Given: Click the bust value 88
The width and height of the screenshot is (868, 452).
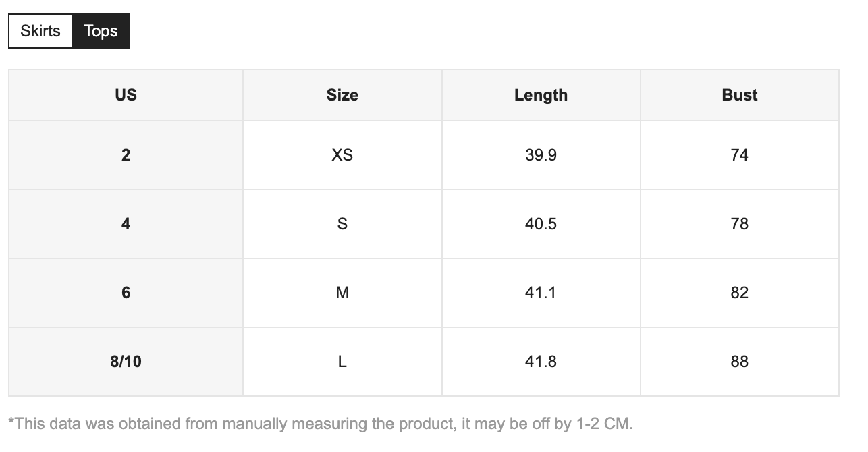Looking at the screenshot, I should coord(740,362).
